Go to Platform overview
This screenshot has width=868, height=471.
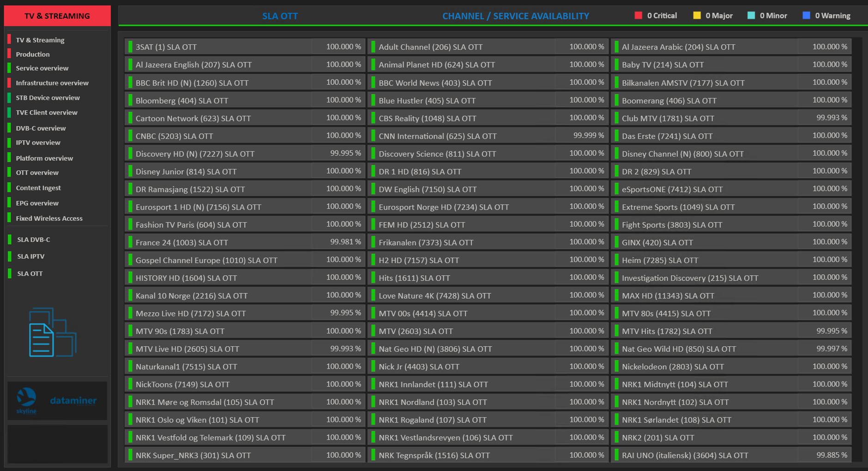(x=44, y=158)
